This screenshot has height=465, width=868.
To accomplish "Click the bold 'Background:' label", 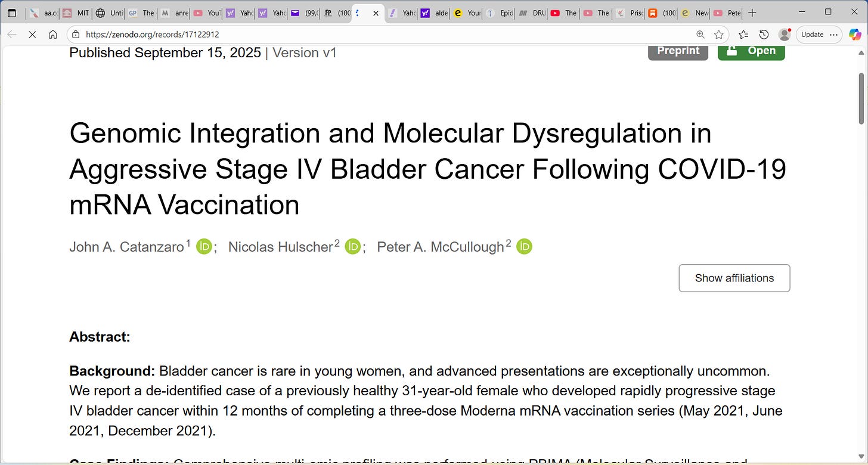I will (x=112, y=371).
